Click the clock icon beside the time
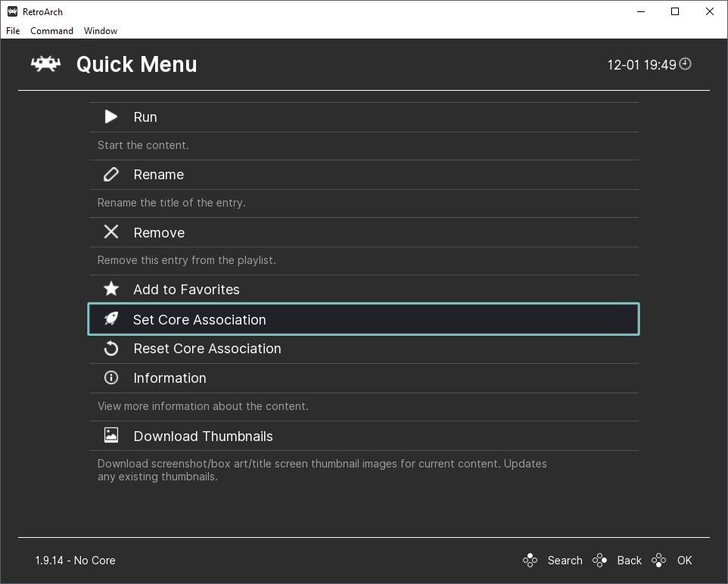This screenshot has height=584, width=728. pyautogui.click(x=686, y=64)
